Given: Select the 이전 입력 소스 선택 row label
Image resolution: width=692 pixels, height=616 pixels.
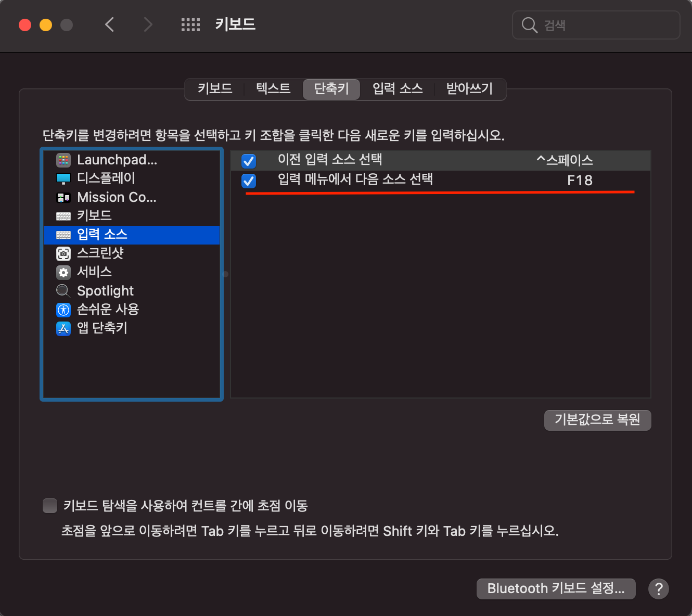Looking at the screenshot, I should pyautogui.click(x=330, y=160).
